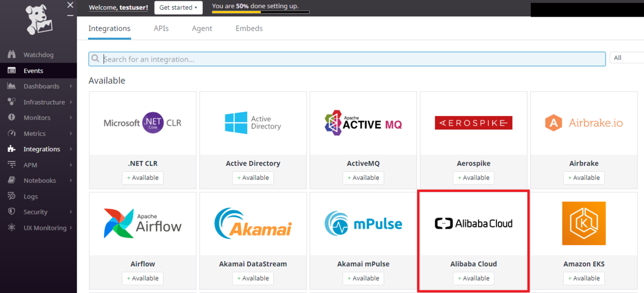Switch to the Agent tab
This screenshot has height=293, width=644.
click(x=202, y=28)
